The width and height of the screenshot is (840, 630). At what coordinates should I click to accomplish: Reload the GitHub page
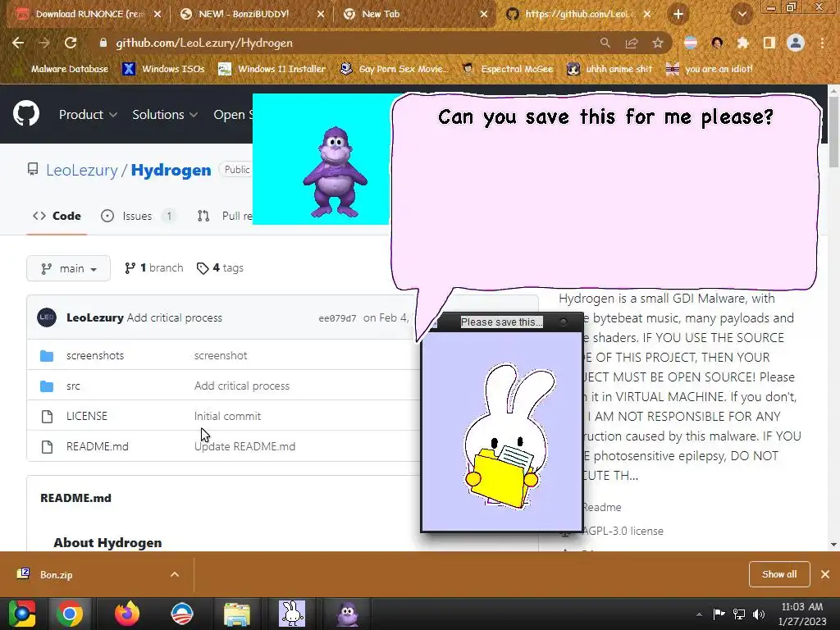tap(71, 43)
